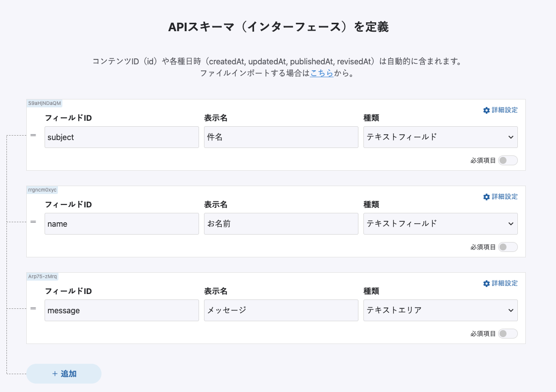Focus the 件名 display name input
The image size is (556, 392).
pyautogui.click(x=281, y=137)
